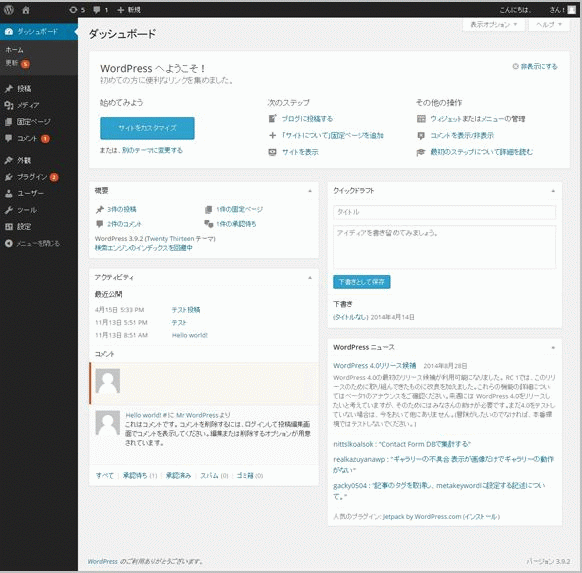Show すべて comments filter
The image size is (582, 573).
[x=105, y=476]
